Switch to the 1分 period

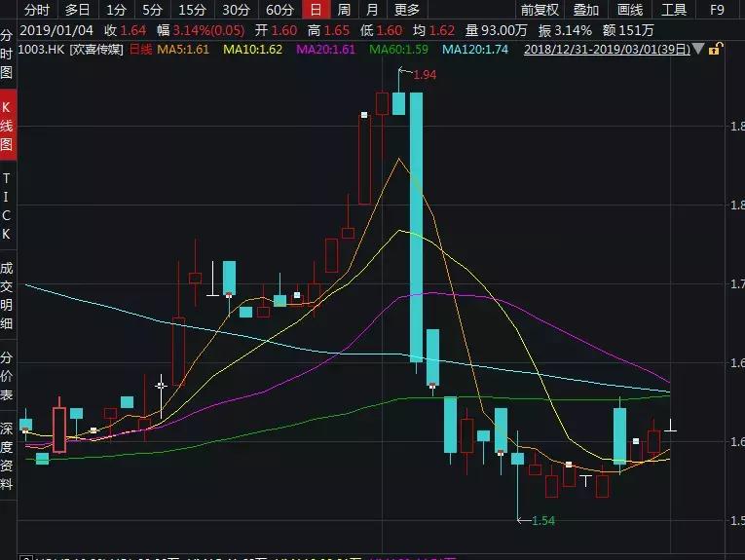pos(116,9)
